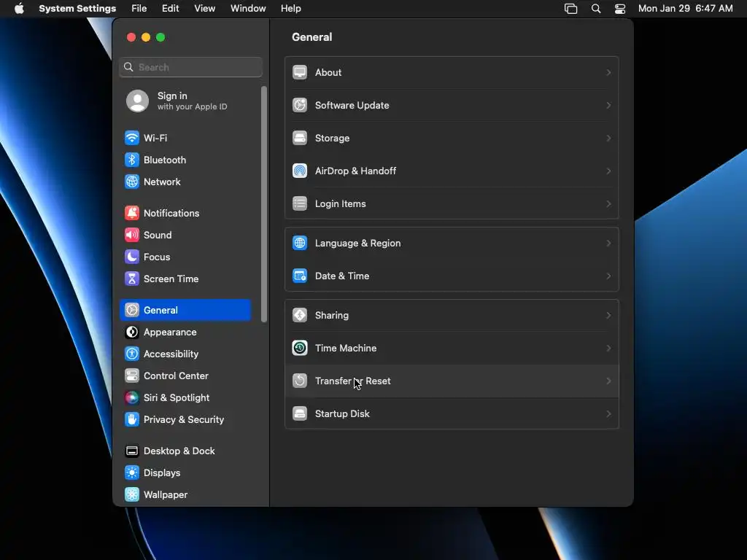Open Control Center in menu bar
This screenshot has width=747, height=560.
point(620,9)
